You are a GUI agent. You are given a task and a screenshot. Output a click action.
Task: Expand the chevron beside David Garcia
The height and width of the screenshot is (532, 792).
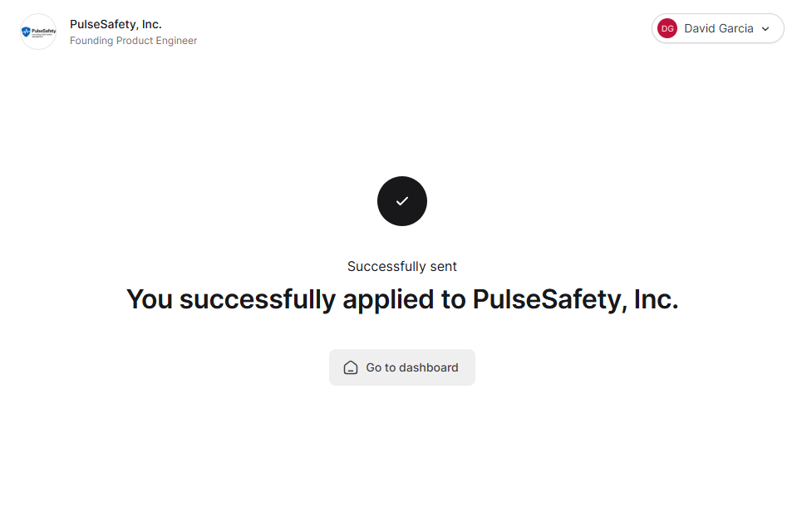tap(765, 29)
